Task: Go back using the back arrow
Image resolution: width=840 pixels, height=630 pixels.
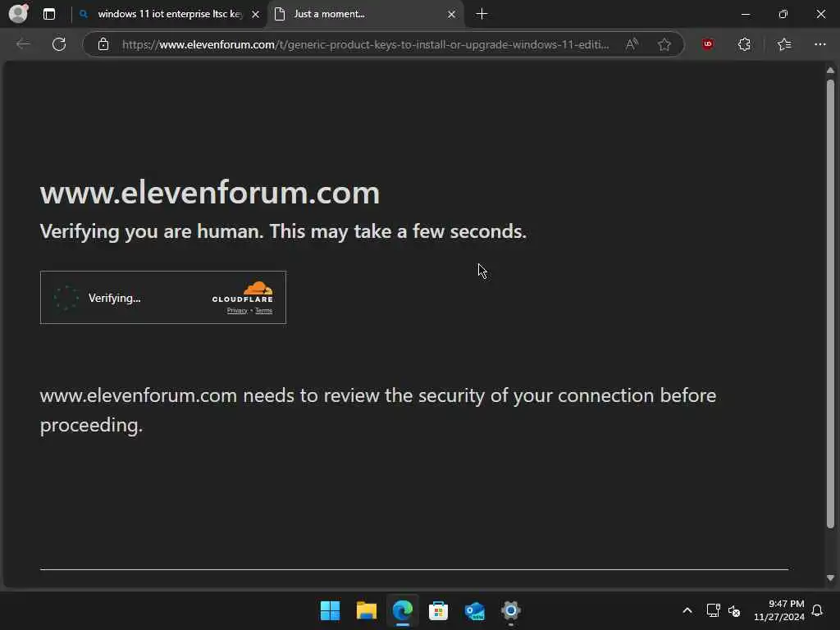Action: click(x=23, y=44)
